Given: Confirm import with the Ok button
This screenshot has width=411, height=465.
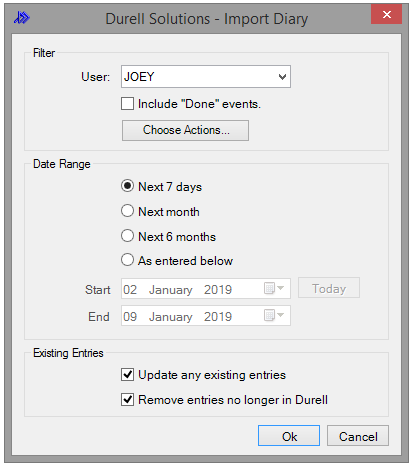Looking at the screenshot, I should pyautogui.click(x=289, y=436).
